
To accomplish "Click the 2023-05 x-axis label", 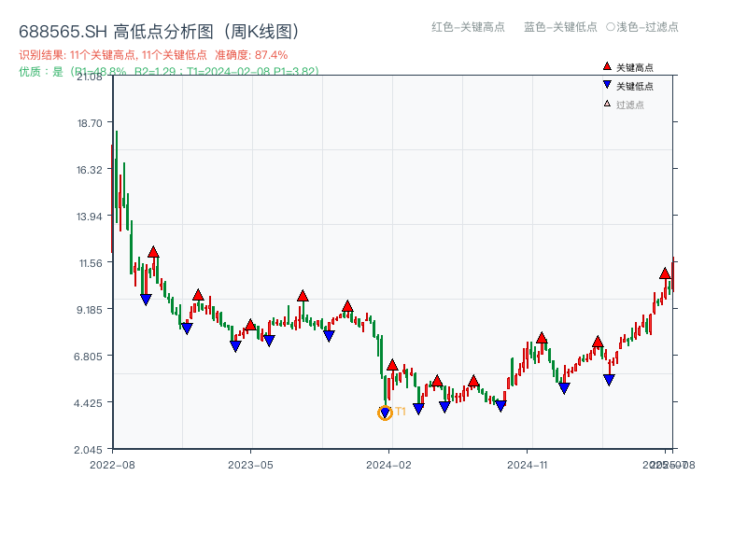I will click(x=250, y=465).
